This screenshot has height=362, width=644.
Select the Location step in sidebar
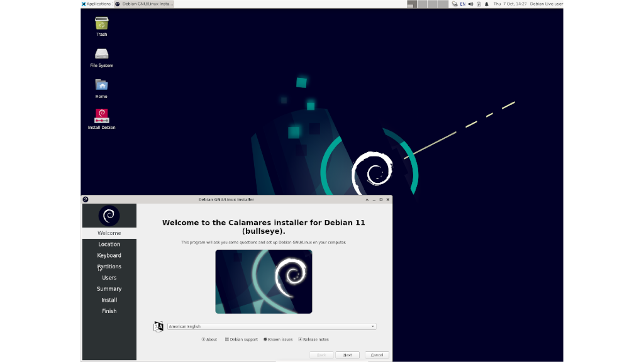click(x=109, y=244)
